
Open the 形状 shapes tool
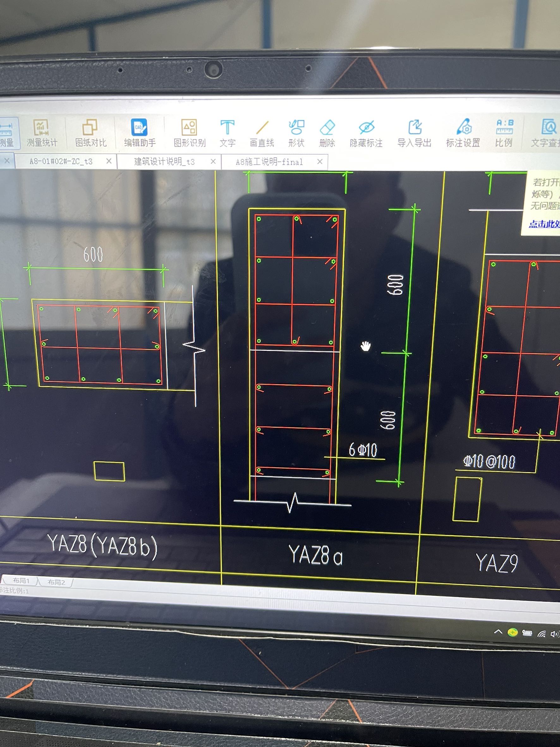296,133
